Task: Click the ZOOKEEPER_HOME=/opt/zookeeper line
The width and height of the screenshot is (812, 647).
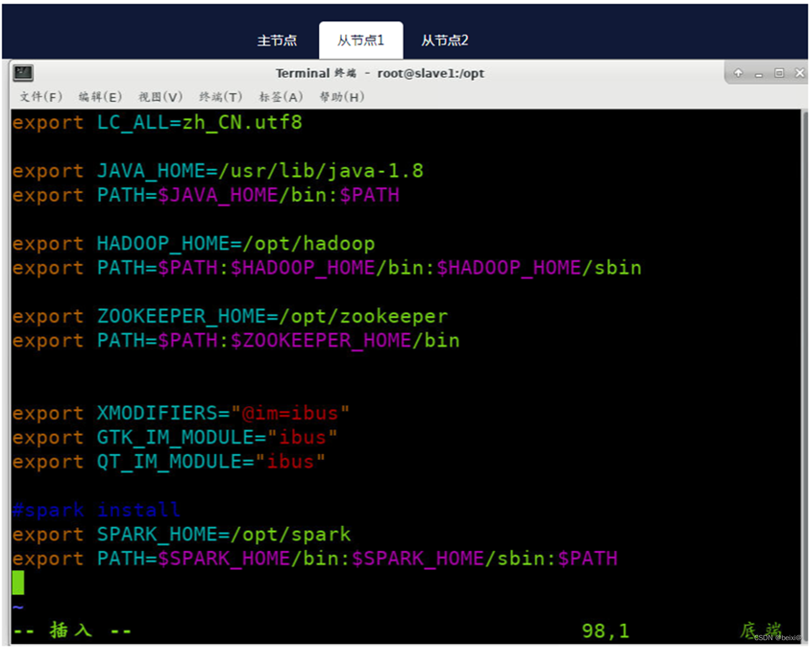Action: [230, 316]
